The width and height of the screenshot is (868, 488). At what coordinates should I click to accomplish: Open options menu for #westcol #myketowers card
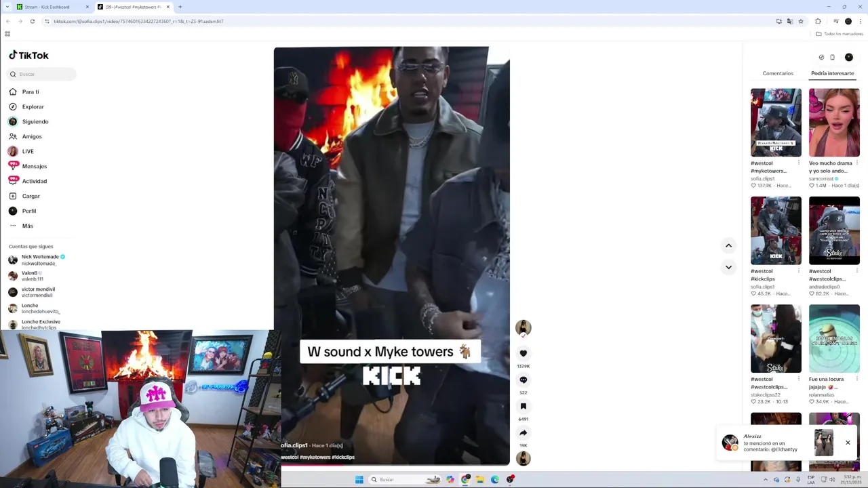[798, 163]
